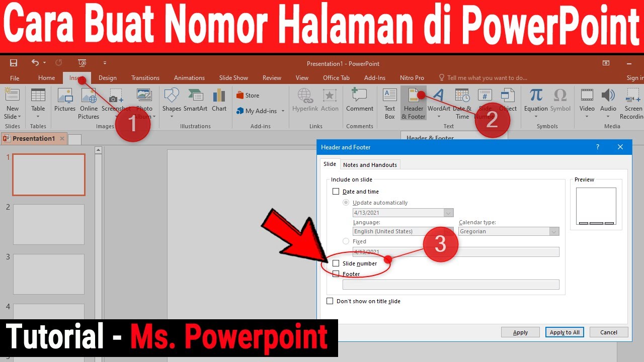The width and height of the screenshot is (644, 362).
Task: Insert a Chart
Action: (x=219, y=100)
